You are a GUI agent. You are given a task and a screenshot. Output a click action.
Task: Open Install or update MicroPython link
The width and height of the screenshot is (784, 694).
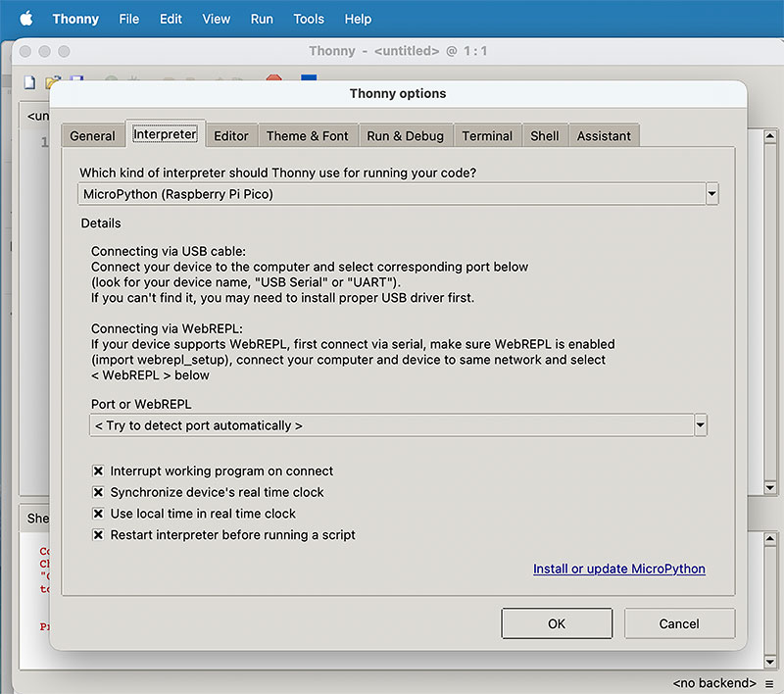pyautogui.click(x=618, y=569)
